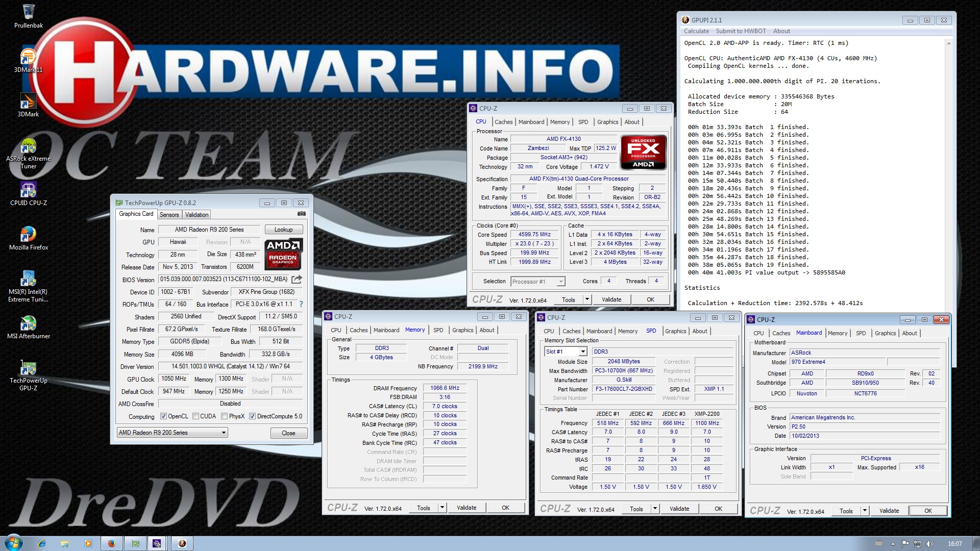This screenshot has width=980, height=551.
Task: Open About menu in GPUPI
Action: click(x=781, y=31)
